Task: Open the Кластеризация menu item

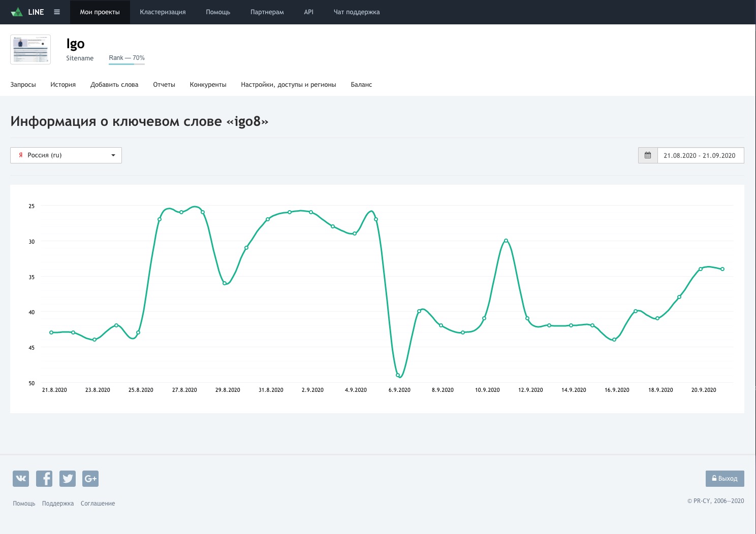Action: 163,12
